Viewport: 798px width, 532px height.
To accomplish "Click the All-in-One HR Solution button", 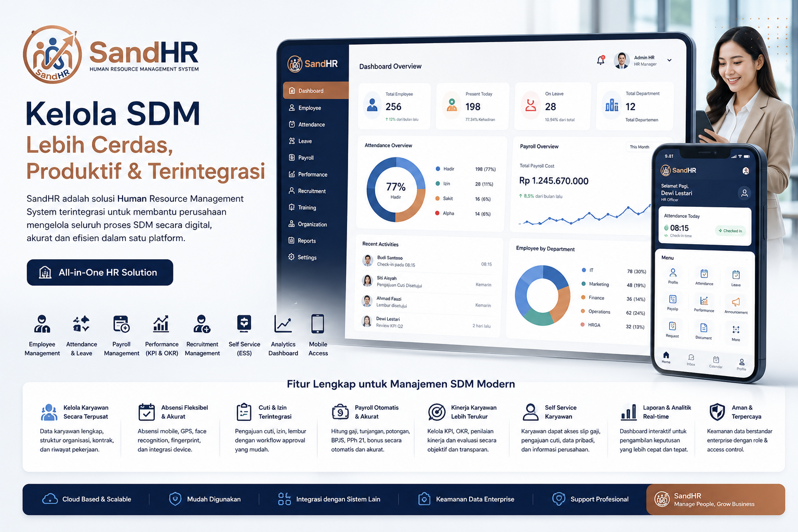I will click(100, 272).
